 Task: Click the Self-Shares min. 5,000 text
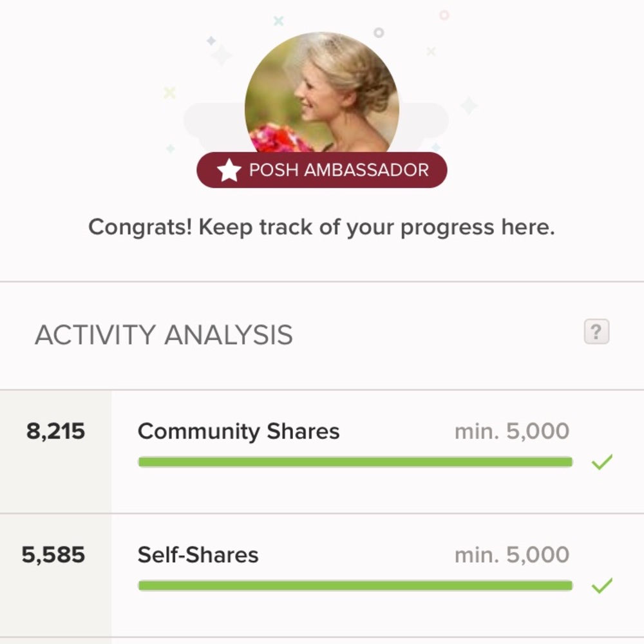512,555
